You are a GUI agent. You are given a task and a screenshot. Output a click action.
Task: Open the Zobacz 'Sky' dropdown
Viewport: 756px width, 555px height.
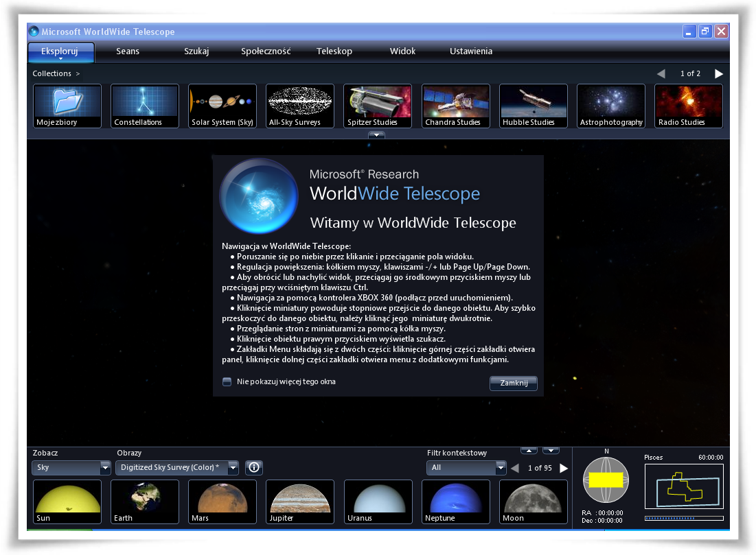[x=105, y=468]
